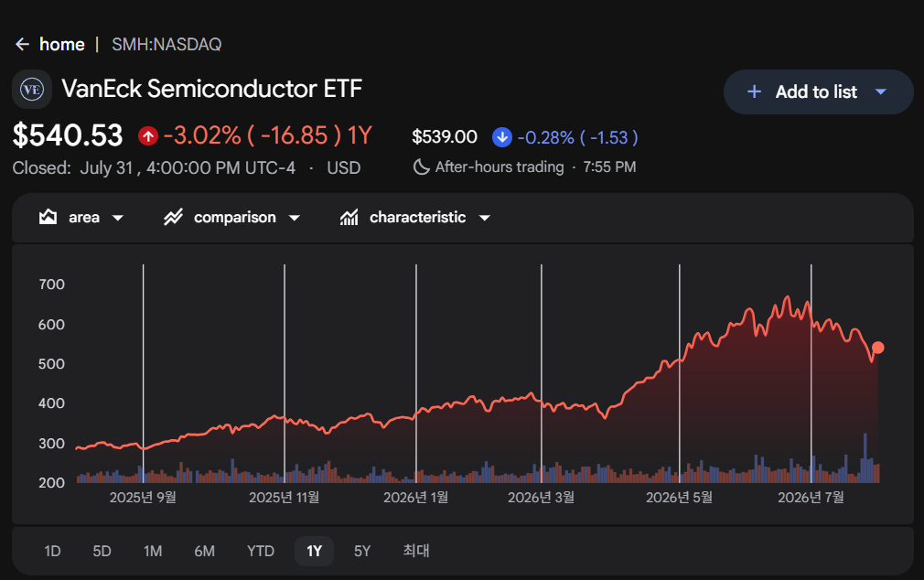924x580 pixels.
Task: Select the 5Y time range
Action: tap(362, 551)
